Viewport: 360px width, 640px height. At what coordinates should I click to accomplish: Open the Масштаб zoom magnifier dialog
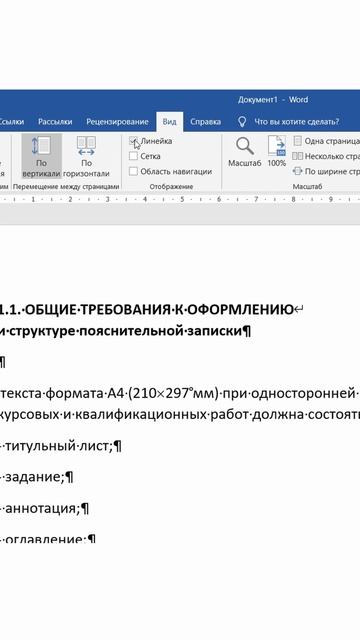point(244,152)
